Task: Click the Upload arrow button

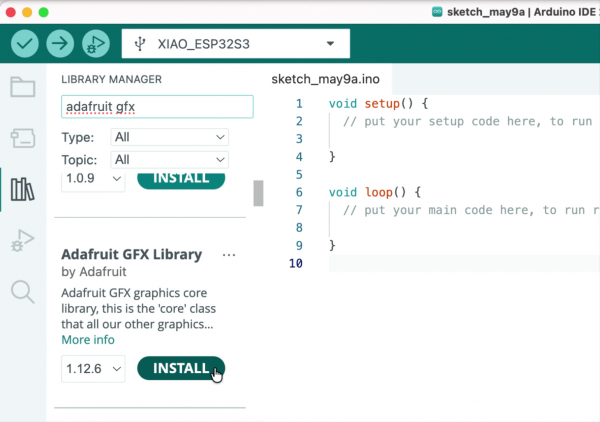Action: [x=60, y=44]
